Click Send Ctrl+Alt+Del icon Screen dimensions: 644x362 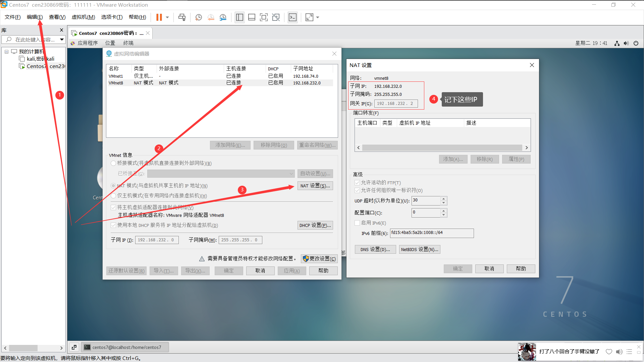click(x=182, y=17)
